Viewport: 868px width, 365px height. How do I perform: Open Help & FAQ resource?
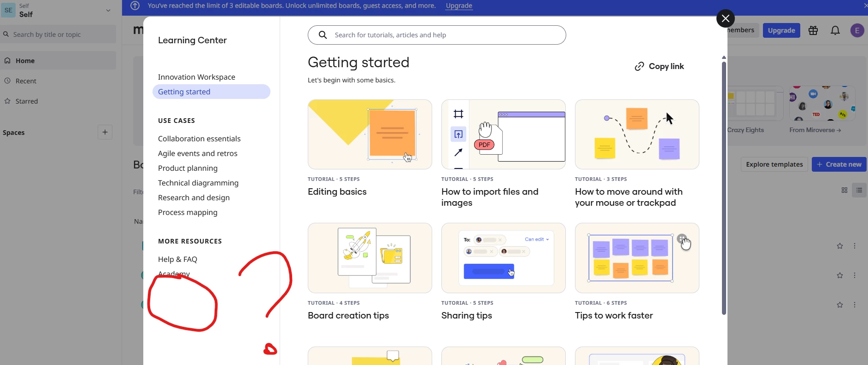pyautogui.click(x=177, y=259)
